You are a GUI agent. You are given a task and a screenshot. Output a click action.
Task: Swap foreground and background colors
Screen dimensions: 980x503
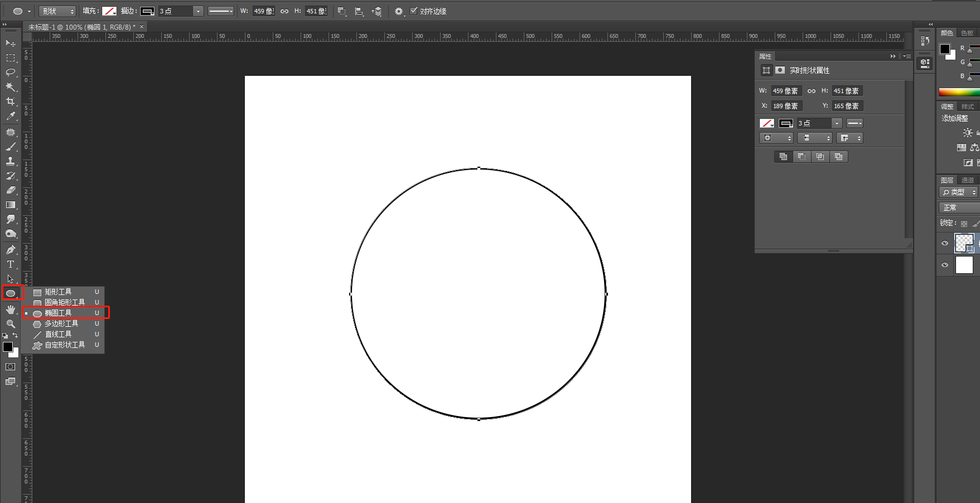click(x=15, y=335)
